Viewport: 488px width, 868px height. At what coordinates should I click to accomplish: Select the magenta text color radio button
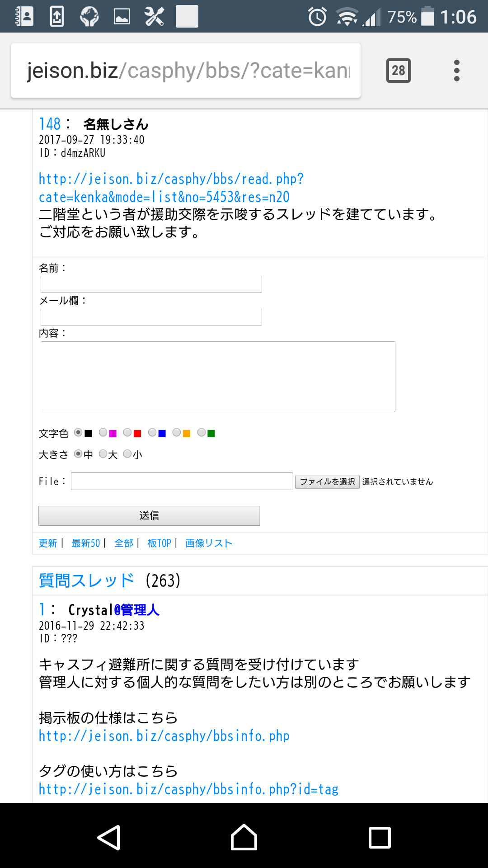[103, 433]
